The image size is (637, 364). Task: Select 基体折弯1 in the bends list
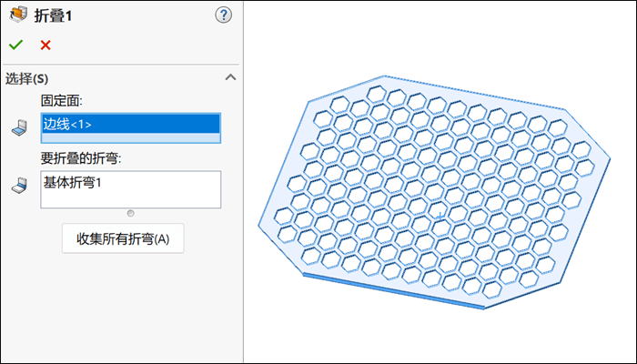point(72,182)
